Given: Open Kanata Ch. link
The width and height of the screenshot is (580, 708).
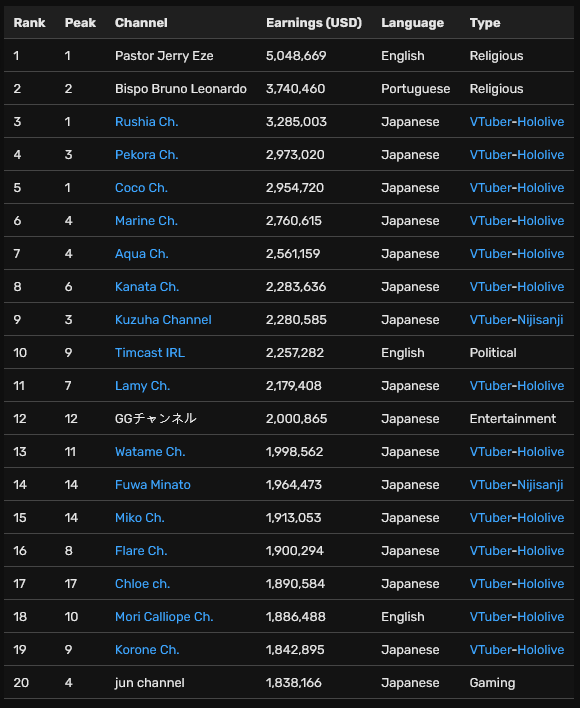Looking at the screenshot, I should [x=147, y=287].
